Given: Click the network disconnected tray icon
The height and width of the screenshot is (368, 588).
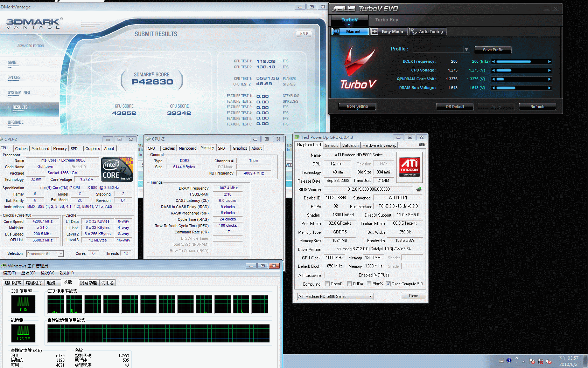Looking at the screenshot, I should pos(540,361).
